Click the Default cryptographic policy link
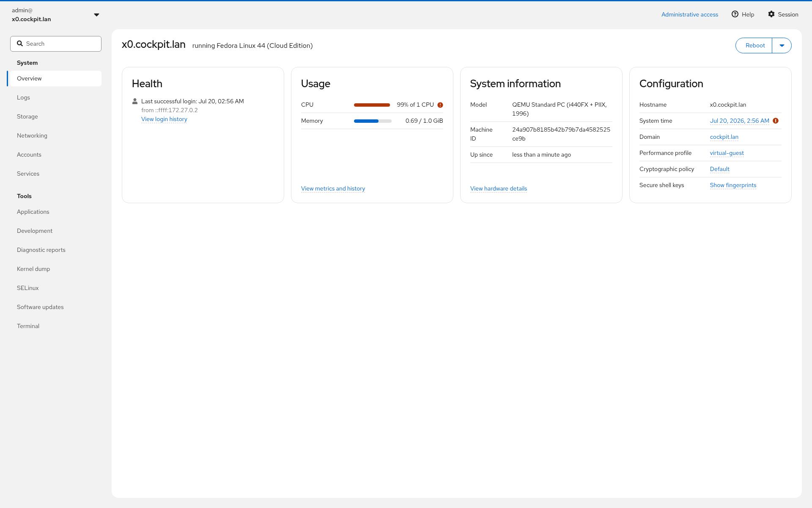The height and width of the screenshot is (508, 812). (x=719, y=169)
